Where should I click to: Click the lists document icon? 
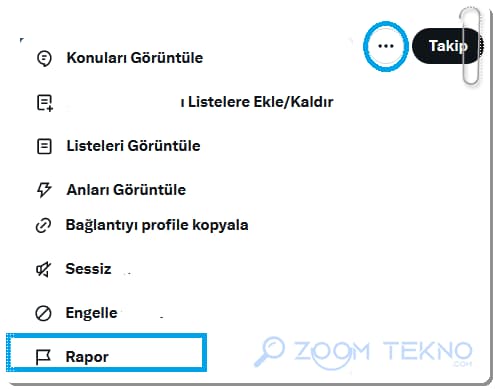click(x=44, y=146)
